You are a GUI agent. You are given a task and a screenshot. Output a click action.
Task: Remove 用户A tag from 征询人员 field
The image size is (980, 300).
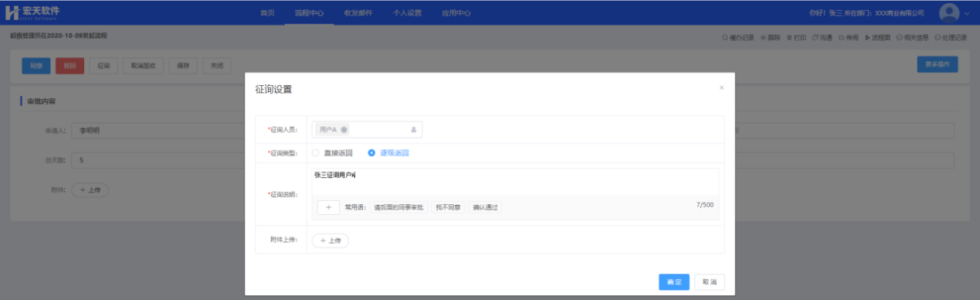coord(344,129)
